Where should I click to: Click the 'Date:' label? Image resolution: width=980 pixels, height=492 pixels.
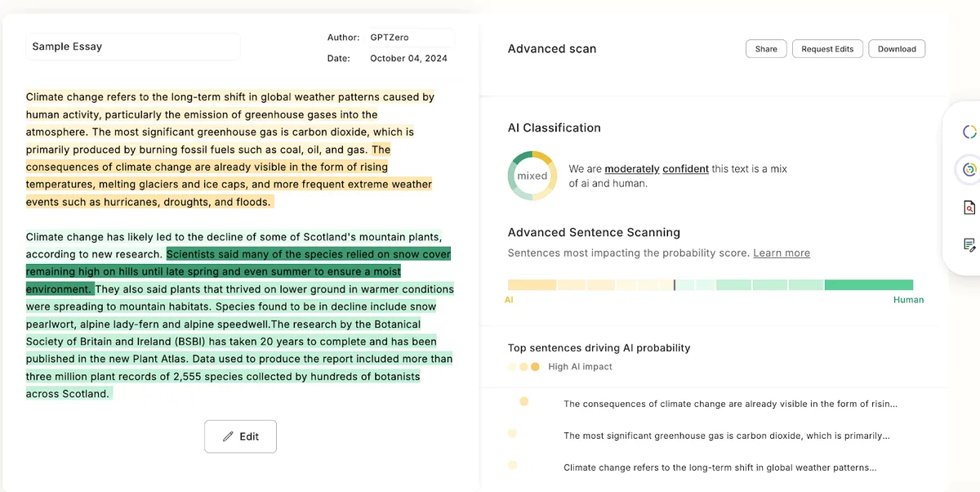click(x=338, y=58)
